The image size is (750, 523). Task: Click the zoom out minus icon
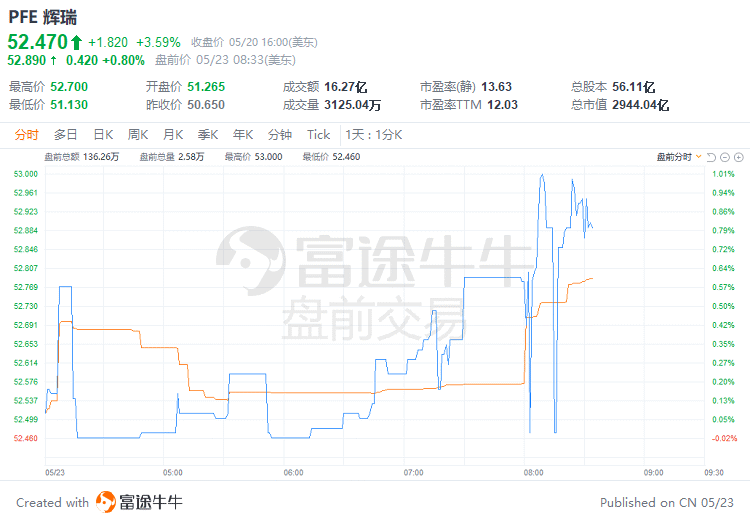pyautogui.click(x=725, y=157)
